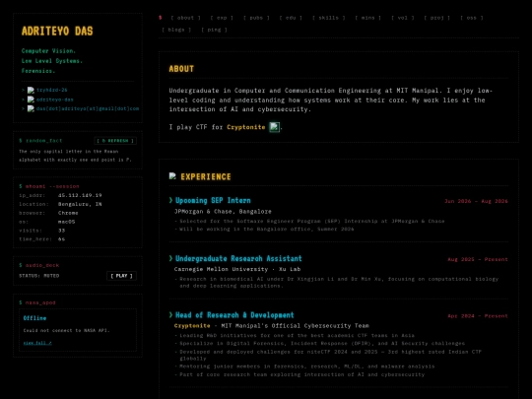Viewport: 532px width, 399px height.
Task: Jump to the about section in nav
Action: [x=185, y=18]
